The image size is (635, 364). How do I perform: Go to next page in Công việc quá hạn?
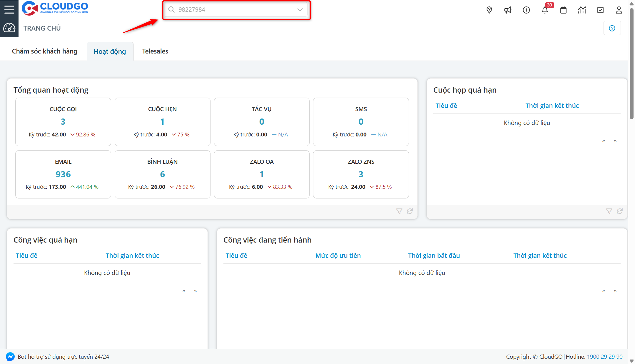[x=195, y=291]
